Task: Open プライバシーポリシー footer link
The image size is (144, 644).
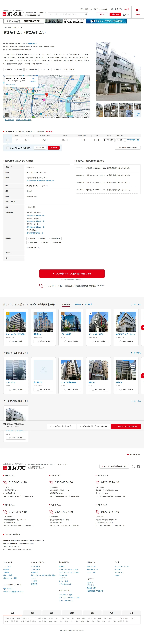Action: coord(122,567)
